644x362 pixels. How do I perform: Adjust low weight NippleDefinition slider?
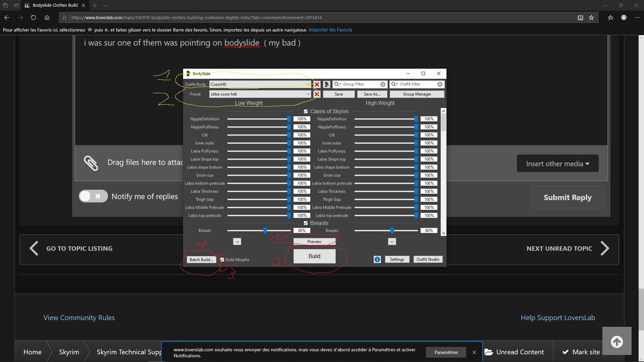pyautogui.click(x=289, y=119)
